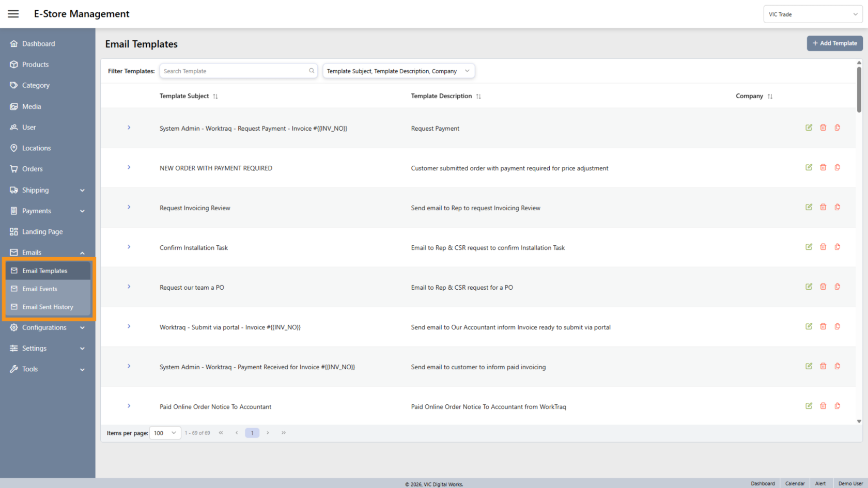The width and height of the screenshot is (868, 488).
Task: Edit Paid Online Order Notice template
Action: (809, 406)
